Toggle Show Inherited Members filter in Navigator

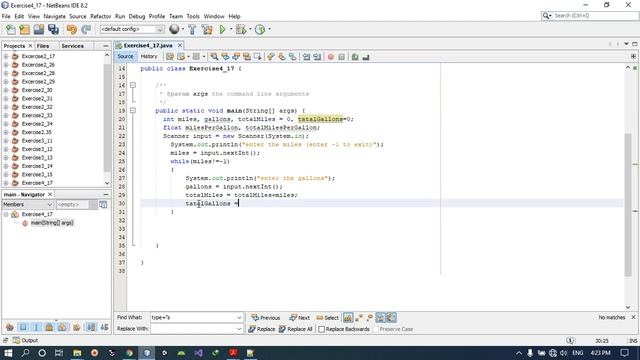tap(10, 327)
